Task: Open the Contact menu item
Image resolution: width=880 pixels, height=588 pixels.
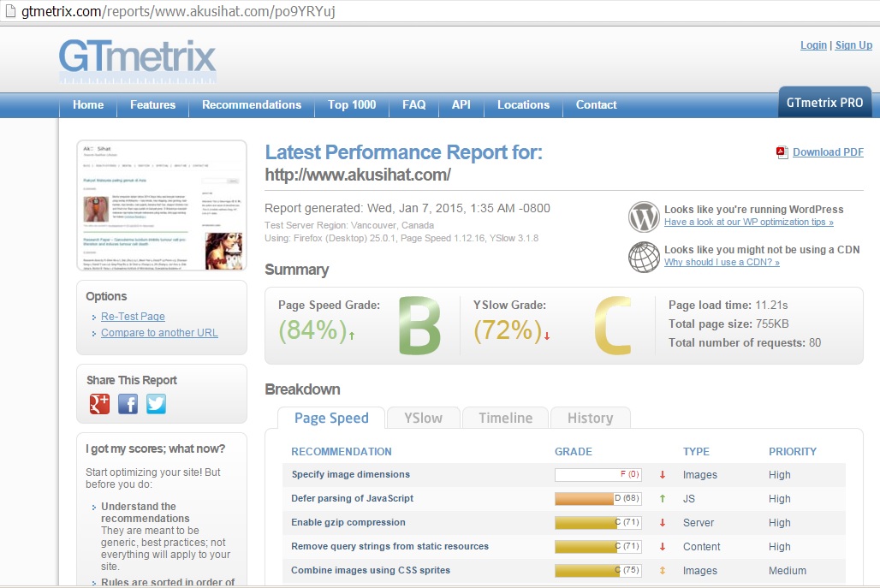Action: point(596,105)
